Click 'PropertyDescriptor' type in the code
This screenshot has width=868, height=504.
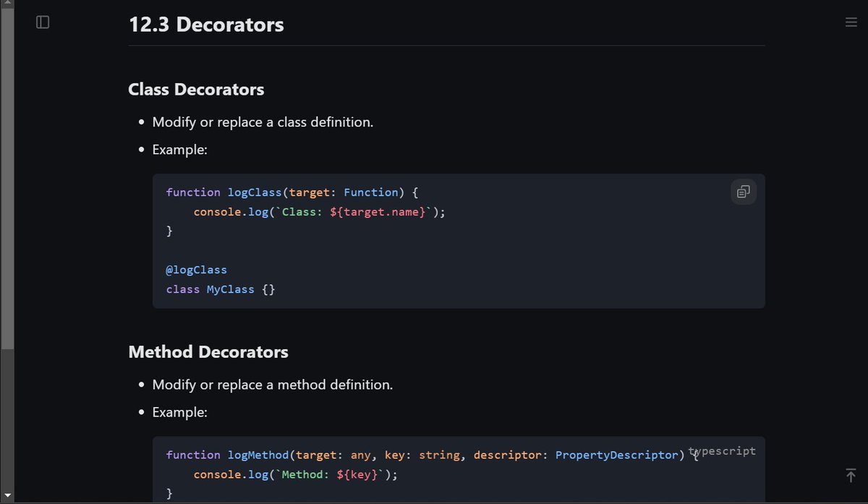click(617, 455)
